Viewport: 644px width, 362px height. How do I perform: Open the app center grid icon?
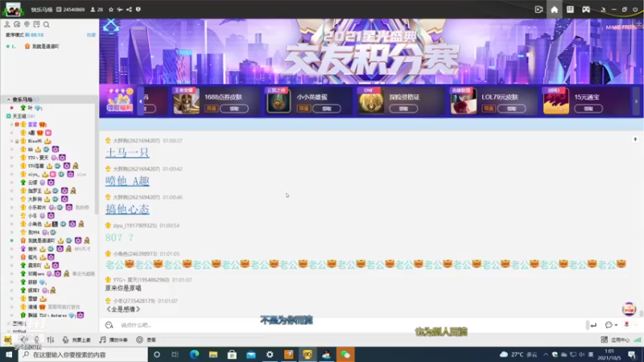tap(605, 339)
